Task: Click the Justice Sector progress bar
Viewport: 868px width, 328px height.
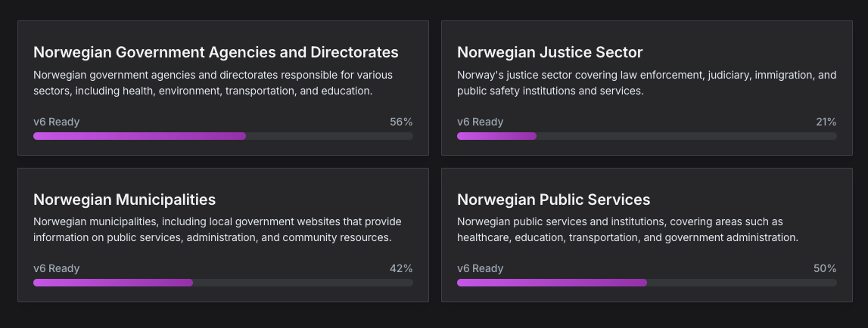Action: pyautogui.click(x=647, y=136)
